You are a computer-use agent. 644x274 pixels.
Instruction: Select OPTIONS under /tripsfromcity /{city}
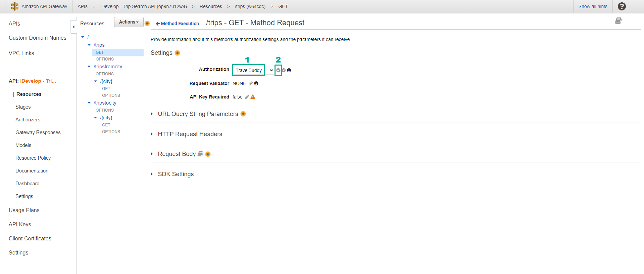tap(111, 95)
